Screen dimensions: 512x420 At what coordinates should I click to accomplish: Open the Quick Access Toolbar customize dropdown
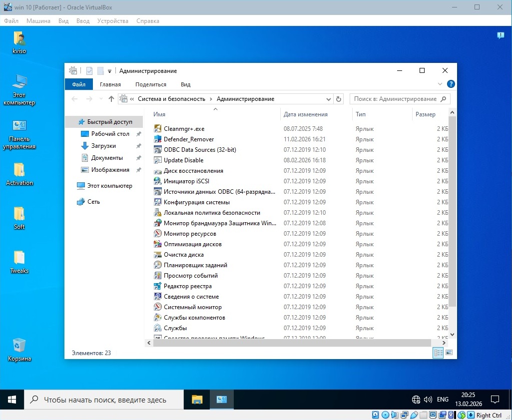click(109, 71)
